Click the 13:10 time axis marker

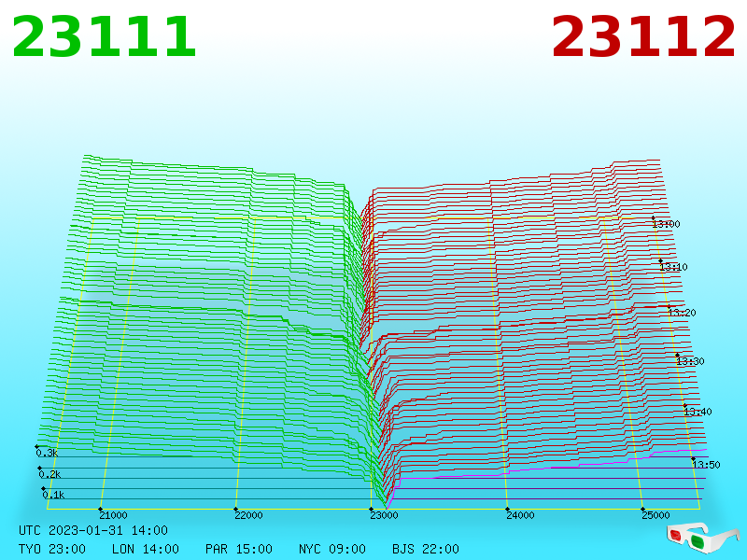[673, 267]
